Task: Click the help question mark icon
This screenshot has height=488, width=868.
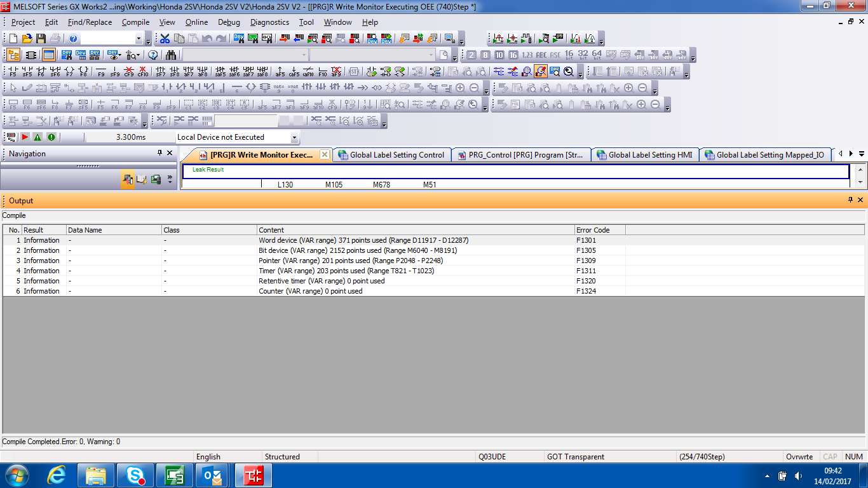Action: (73, 39)
